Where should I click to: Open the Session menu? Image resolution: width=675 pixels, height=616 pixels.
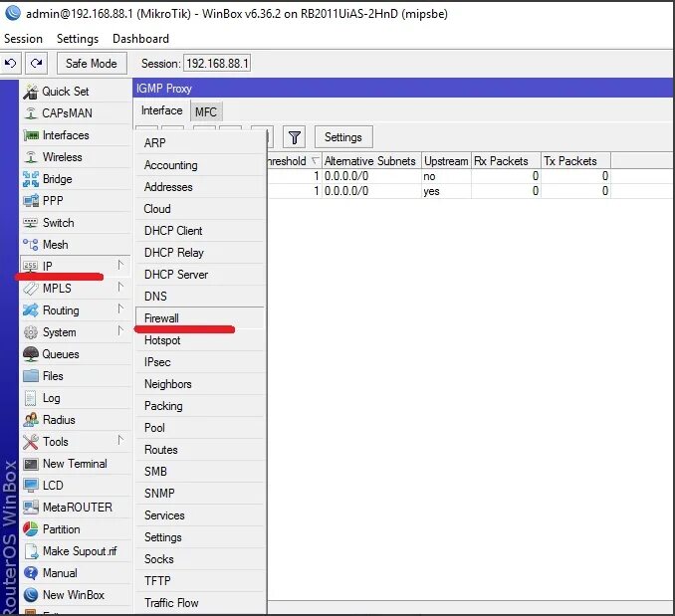tap(23, 39)
